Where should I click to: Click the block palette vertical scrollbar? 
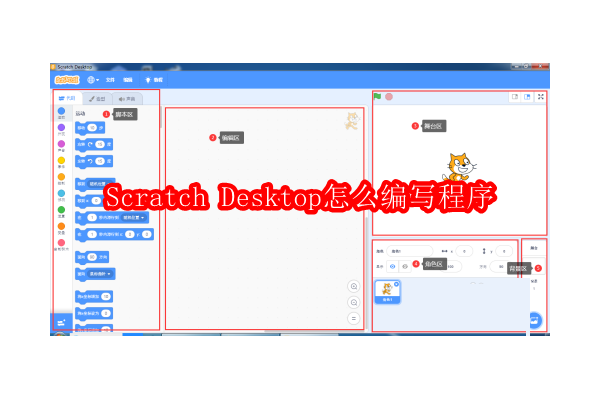coord(160,119)
